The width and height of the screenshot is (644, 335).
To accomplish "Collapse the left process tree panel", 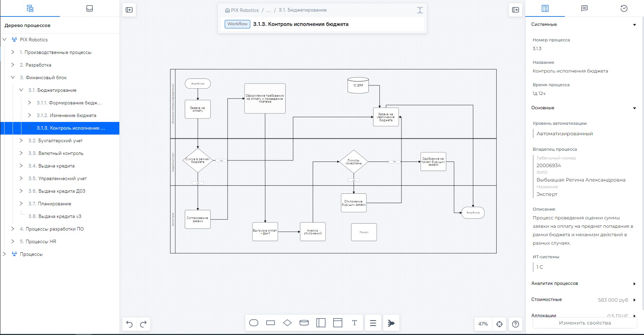I will pyautogui.click(x=129, y=10).
